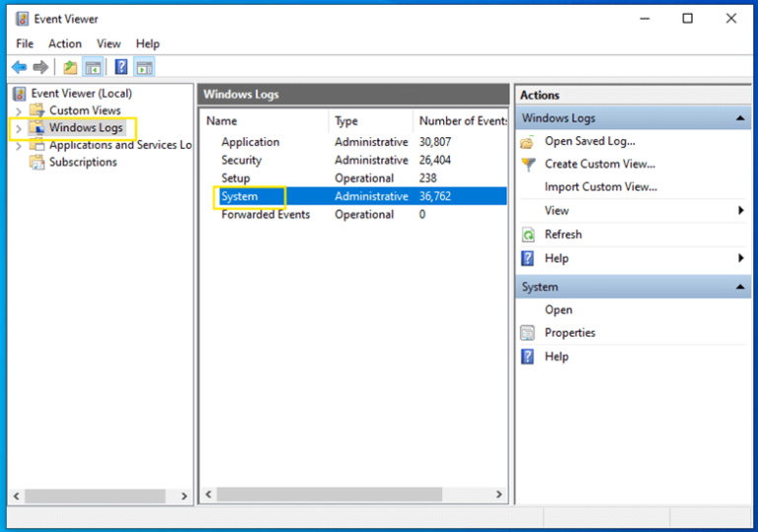Image resolution: width=758 pixels, height=532 pixels.
Task: Open the File menu
Action: coord(25,44)
